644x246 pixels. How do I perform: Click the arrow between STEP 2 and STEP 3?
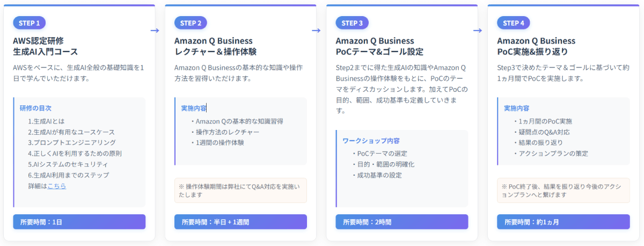tap(316, 30)
